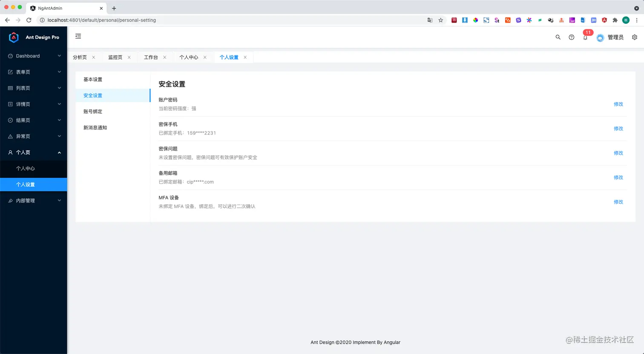Click the text 当前密码强度：强

coord(178,108)
